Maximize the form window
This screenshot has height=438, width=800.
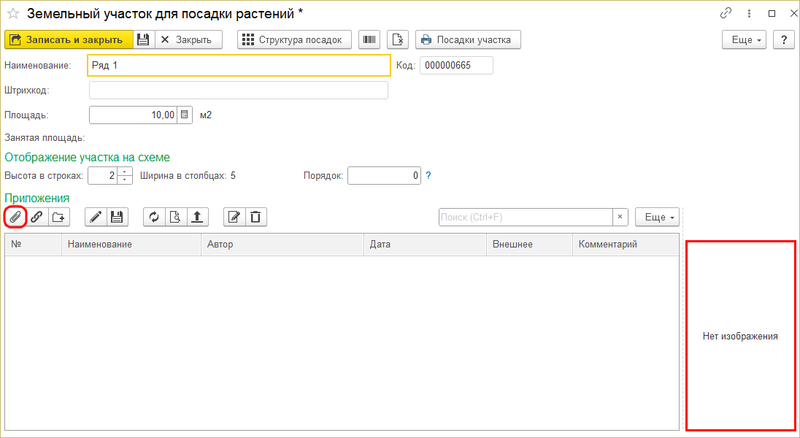pos(772,13)
